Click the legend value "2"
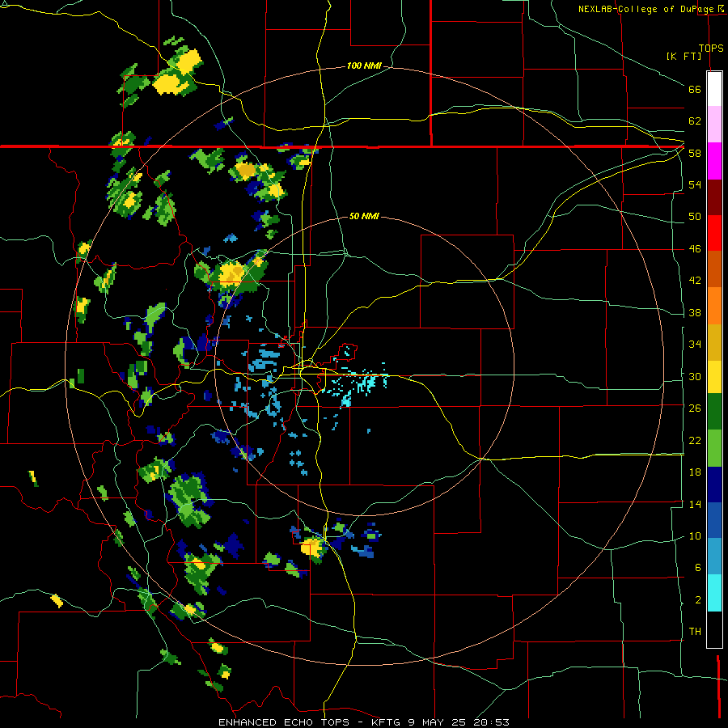 pyautogui.click(x=697, y=600)
